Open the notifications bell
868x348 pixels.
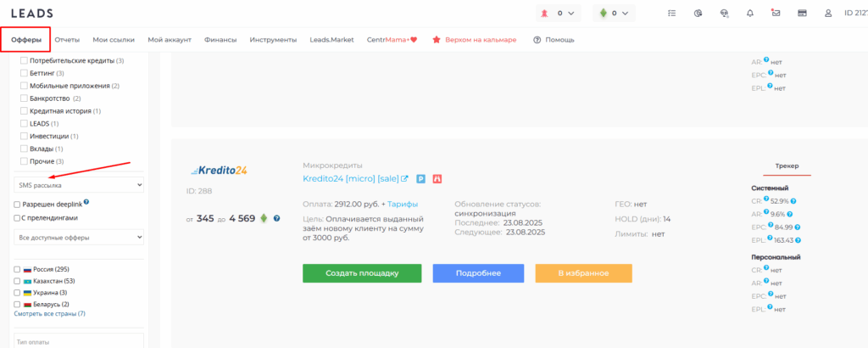coord(750,14)
